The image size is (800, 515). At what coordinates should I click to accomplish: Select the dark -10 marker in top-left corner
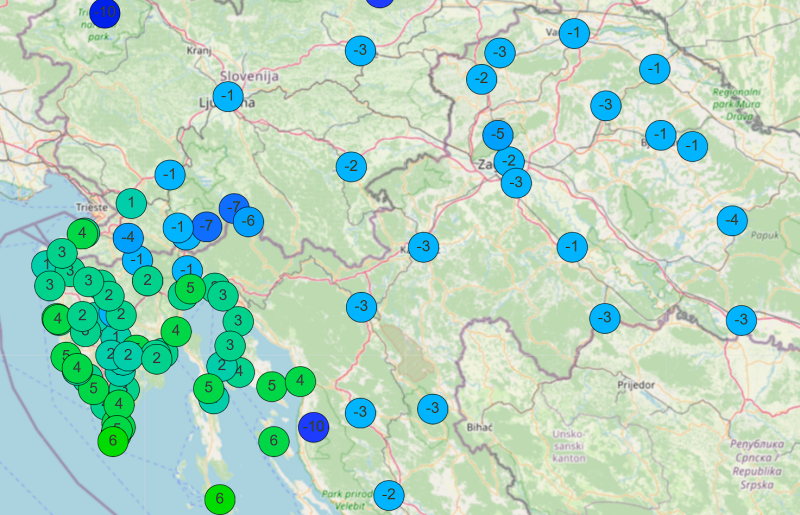(x=105, y=11)
